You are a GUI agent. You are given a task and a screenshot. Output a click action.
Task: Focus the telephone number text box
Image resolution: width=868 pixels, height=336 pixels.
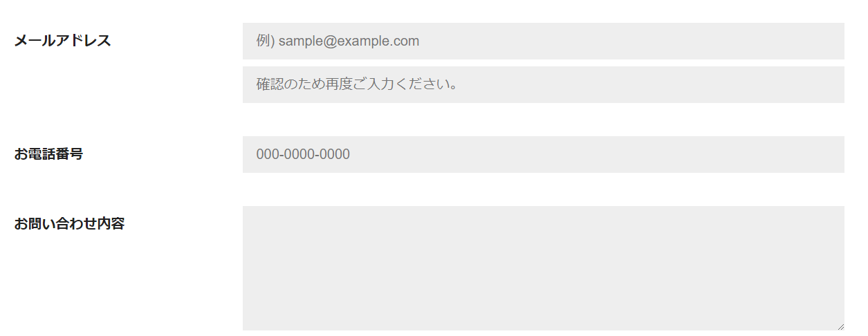pyautogui.click(x=543, y=154)
